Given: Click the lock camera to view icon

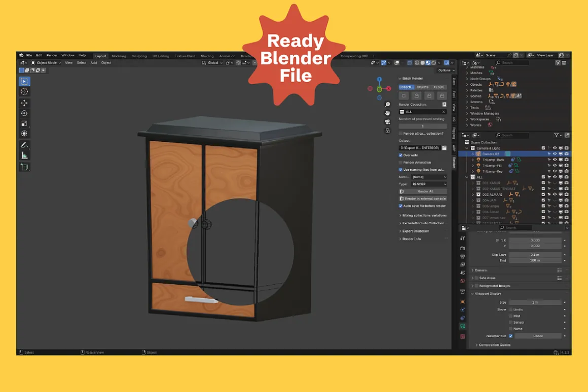Looking at the screenshot, I should [x=387, y=131].
